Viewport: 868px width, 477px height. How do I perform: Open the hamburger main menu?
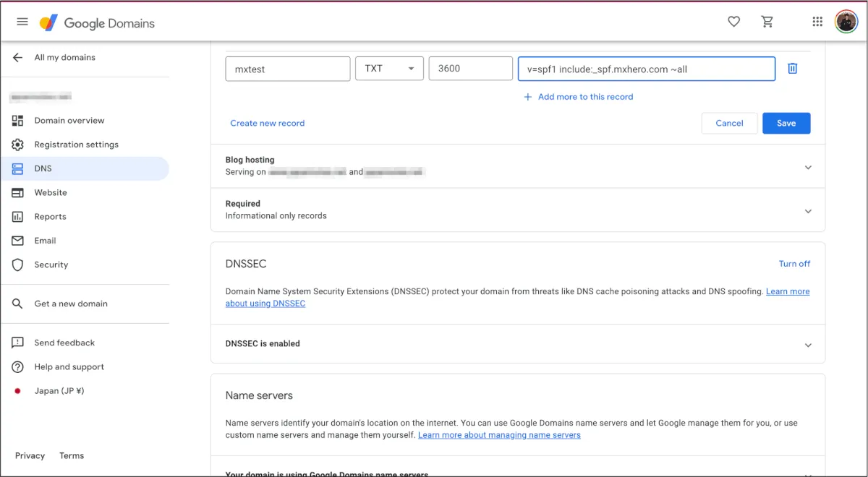click(22, 22)
